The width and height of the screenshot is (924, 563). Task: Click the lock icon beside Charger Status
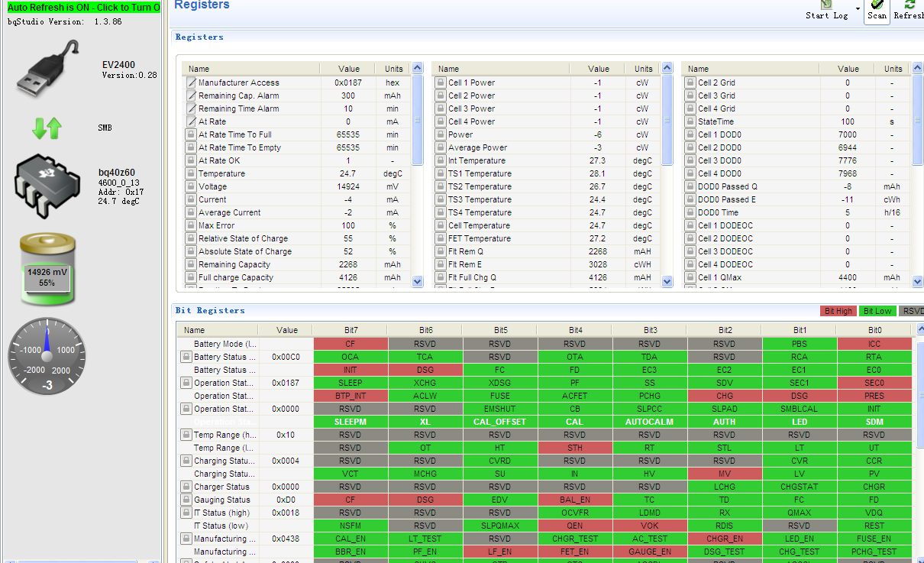click(x=186, y=487)
